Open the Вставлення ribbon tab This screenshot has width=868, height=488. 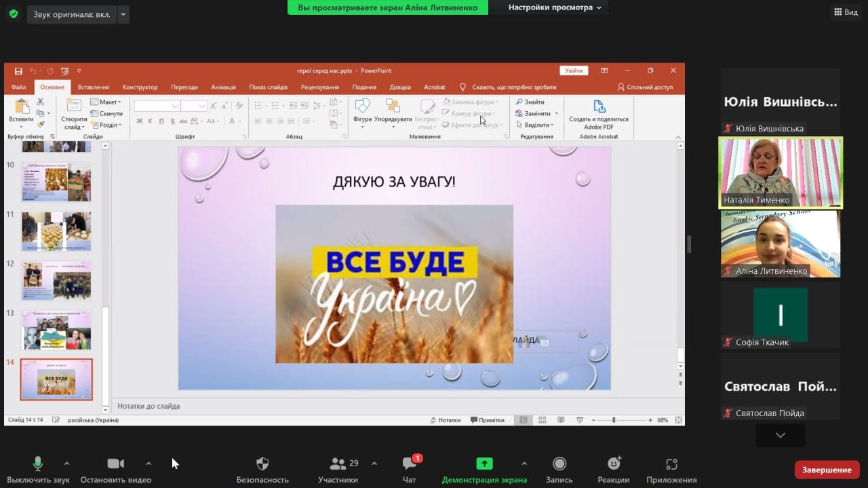pos(93,87)
